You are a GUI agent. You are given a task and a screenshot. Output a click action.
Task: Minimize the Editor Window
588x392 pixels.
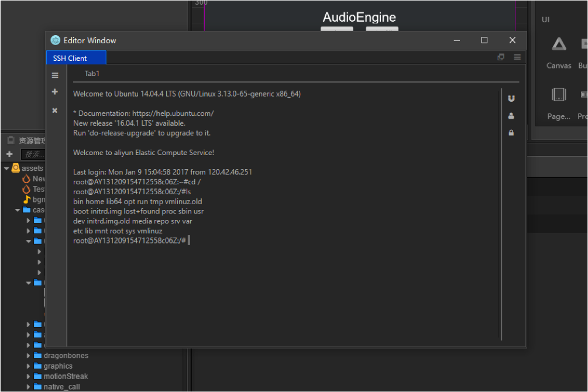pos(457,40)
